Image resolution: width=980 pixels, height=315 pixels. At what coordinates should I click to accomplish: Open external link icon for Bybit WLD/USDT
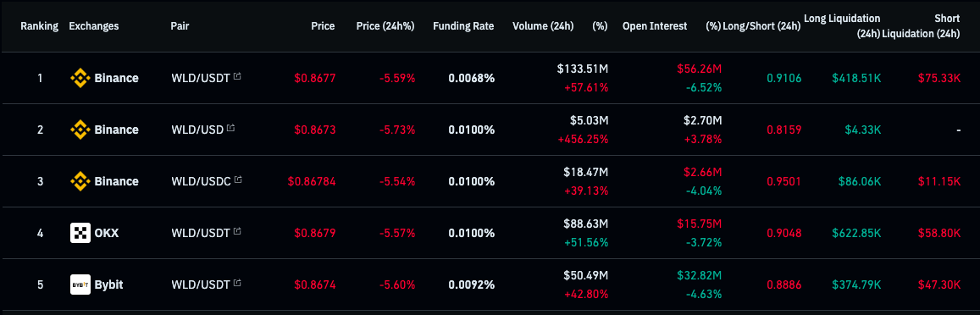[237, 283]
